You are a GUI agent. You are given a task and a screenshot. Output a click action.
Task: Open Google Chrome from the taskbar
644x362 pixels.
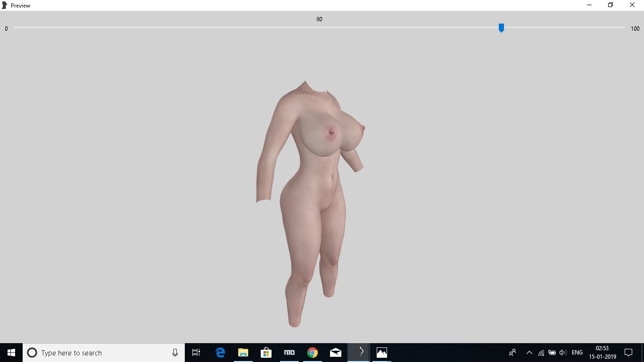(x=312, y=353)
